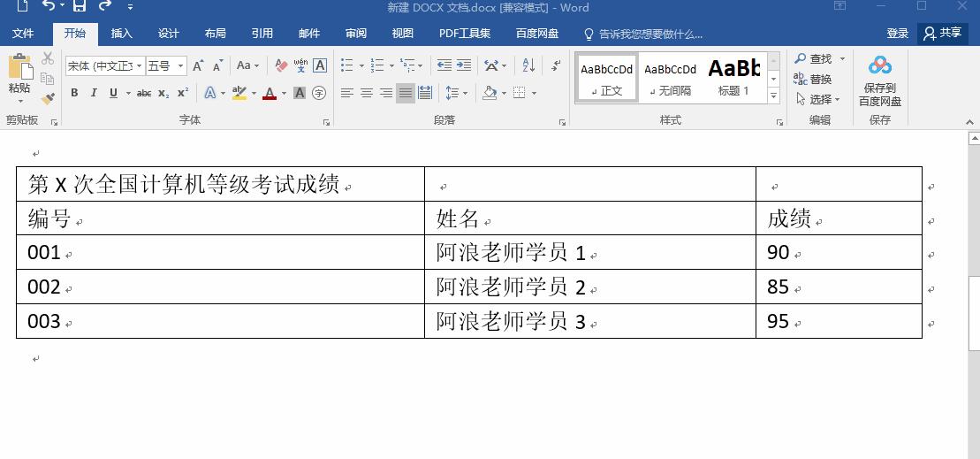
Task: Open the font name combo box 宋体
Action: coord(105,65)
